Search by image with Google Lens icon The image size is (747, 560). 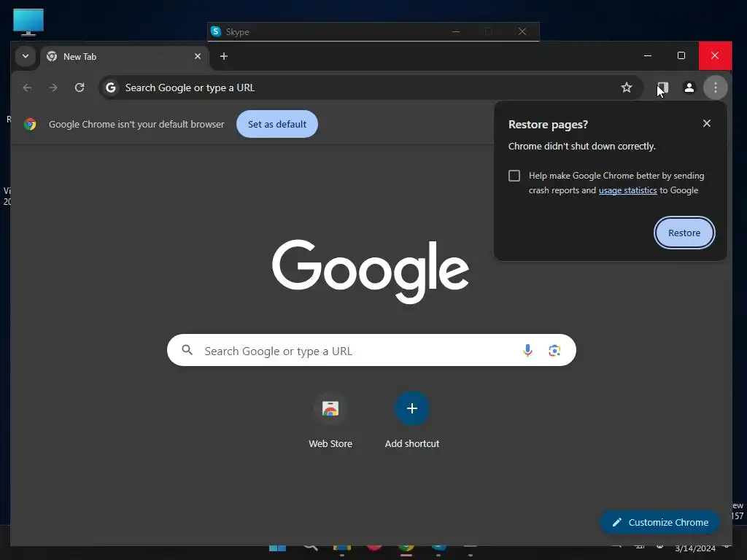(554, 351)
